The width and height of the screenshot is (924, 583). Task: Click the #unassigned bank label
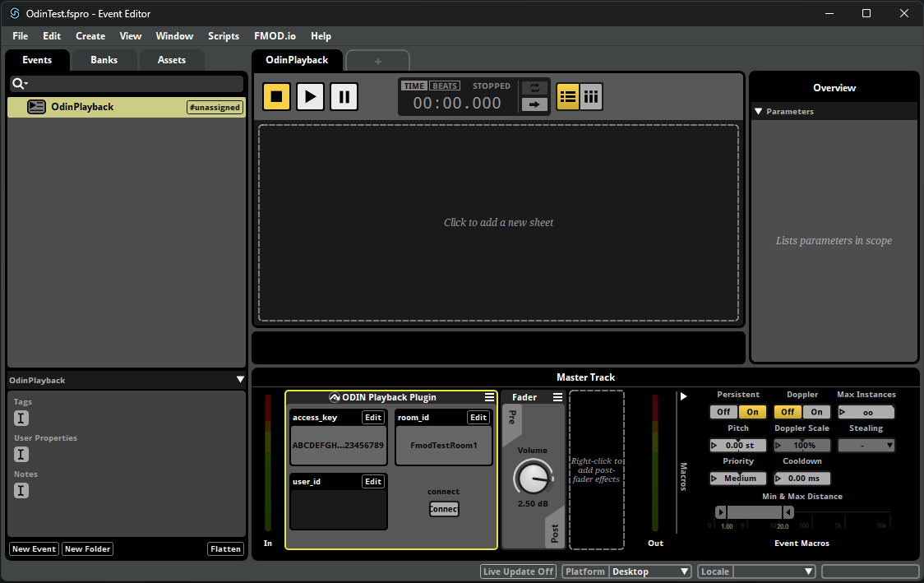215,107
